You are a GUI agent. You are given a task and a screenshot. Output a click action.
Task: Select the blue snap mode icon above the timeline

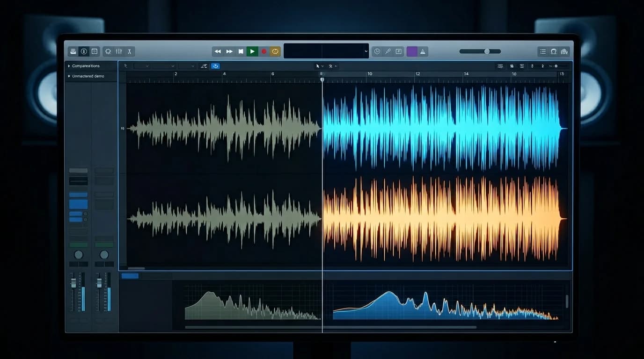tap(215, 66)
